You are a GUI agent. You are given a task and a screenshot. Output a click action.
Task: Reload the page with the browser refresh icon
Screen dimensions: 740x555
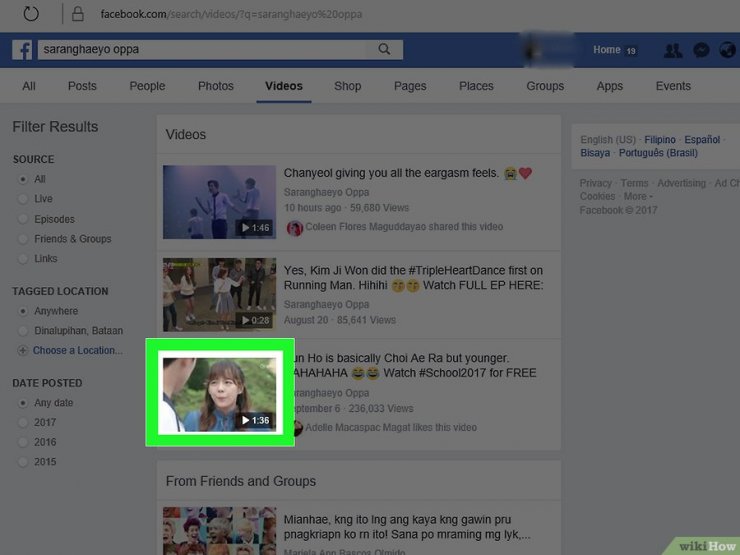click(x=31, y=14)
